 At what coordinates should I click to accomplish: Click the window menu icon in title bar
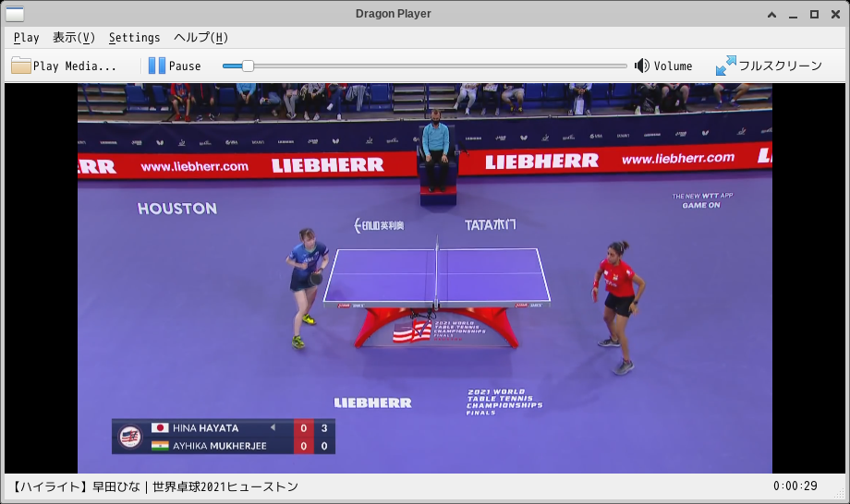pyautogui.click(x=15, y=14)
